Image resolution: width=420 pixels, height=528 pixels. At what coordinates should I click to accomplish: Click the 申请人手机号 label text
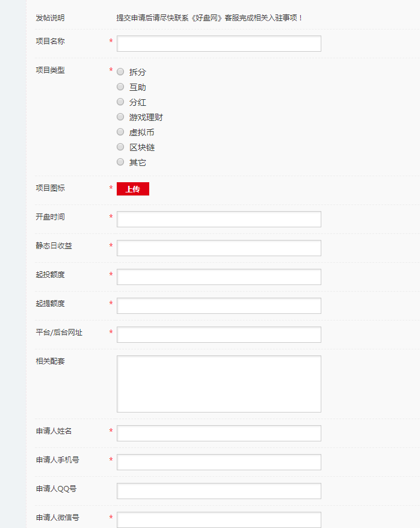point(57,459)
